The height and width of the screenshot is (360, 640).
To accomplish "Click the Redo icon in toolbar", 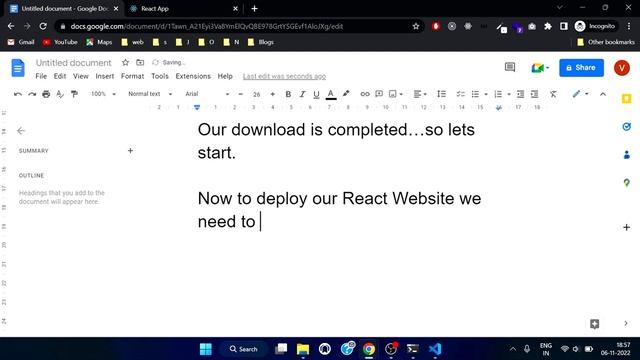I will 32,94.
